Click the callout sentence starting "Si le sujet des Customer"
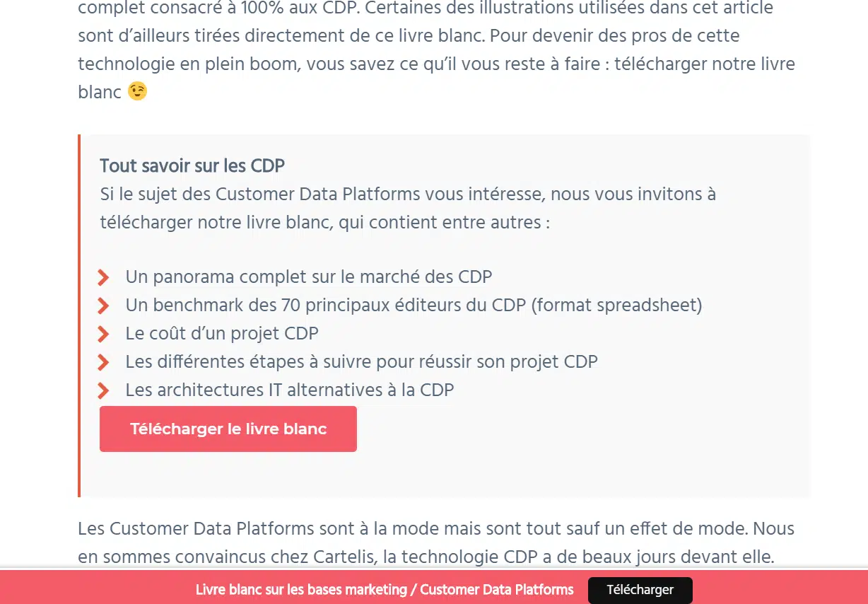The height and width of the screenshot is (604, 868). pyautogui.click(x=408, y=194)
